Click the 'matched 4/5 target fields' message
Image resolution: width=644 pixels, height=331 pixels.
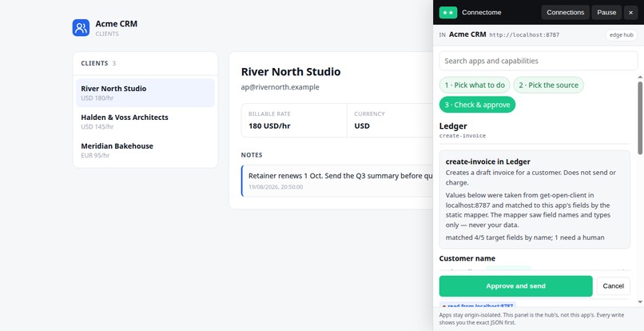(525, 237)
